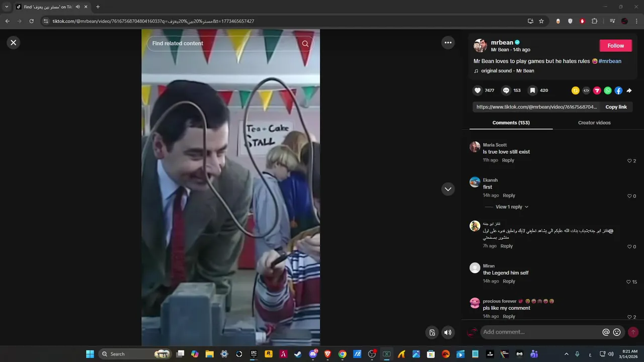Open Google Chrome taskbar icon

[342, 354]
